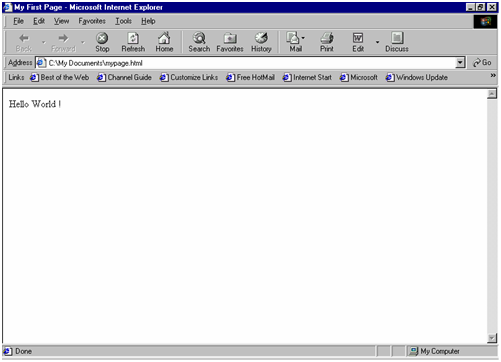Open Channel Guide link

pos(124,78)
